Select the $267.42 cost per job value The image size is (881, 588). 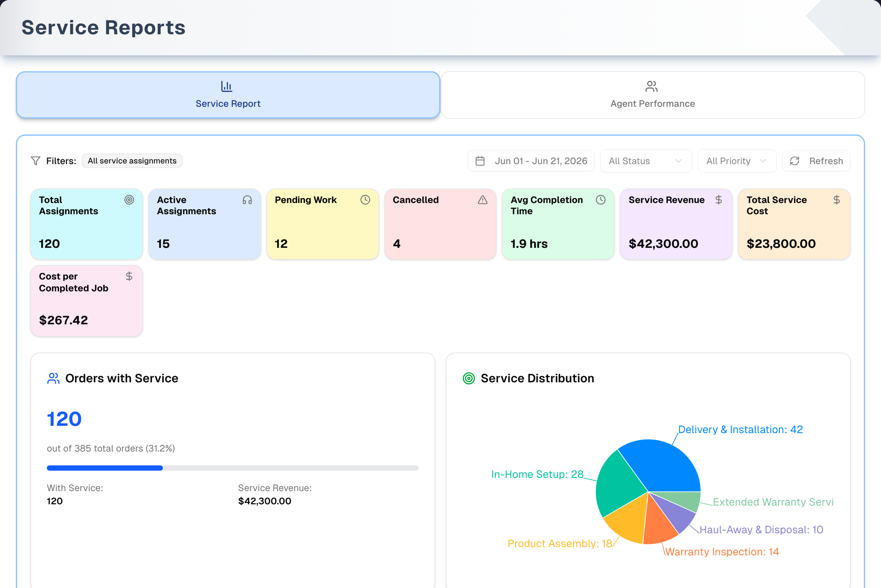pyautogui.click(x=63, y=320)
